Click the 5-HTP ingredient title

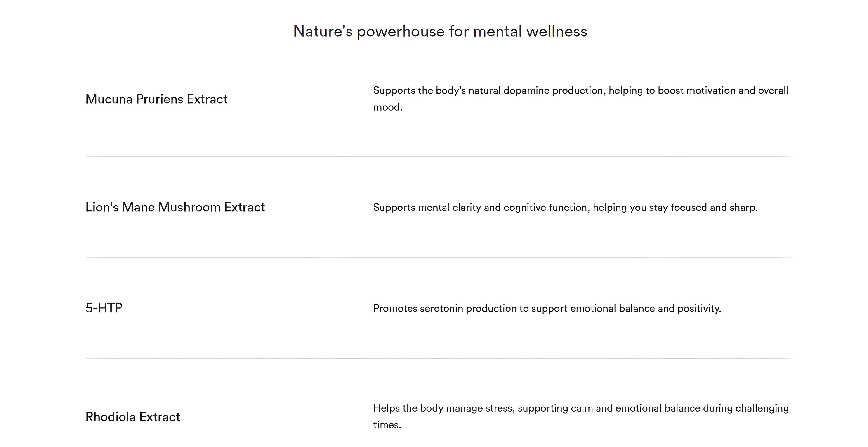tap(104, 308)
